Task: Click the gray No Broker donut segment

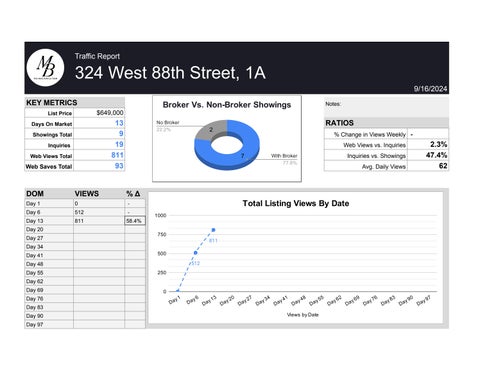Action: 210,129
